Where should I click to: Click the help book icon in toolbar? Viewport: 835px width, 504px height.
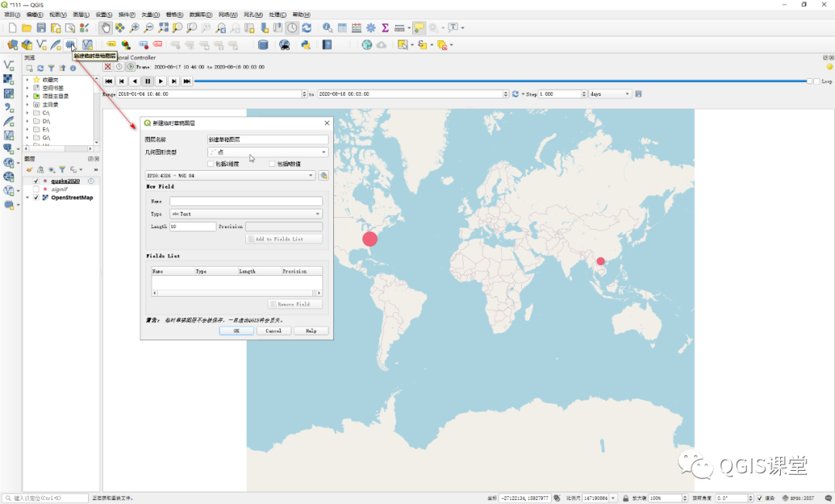tap(327, 45)
